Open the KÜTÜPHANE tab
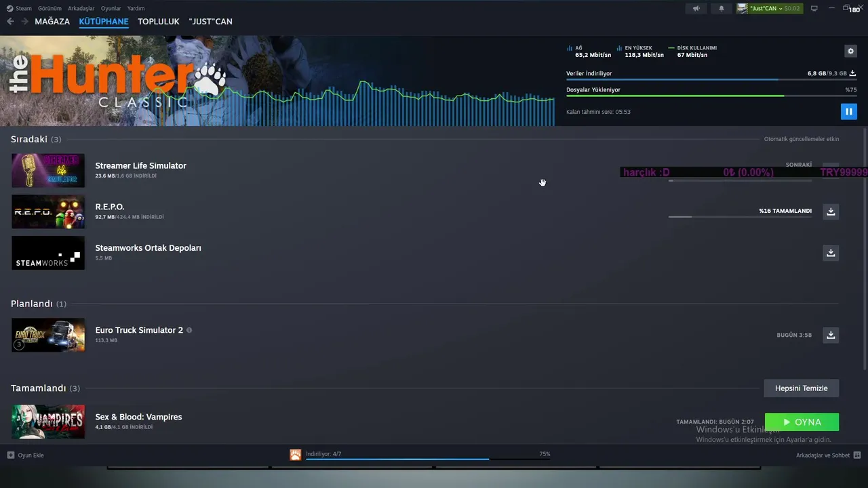Screen dimensions: 868x488 [104, 21]
